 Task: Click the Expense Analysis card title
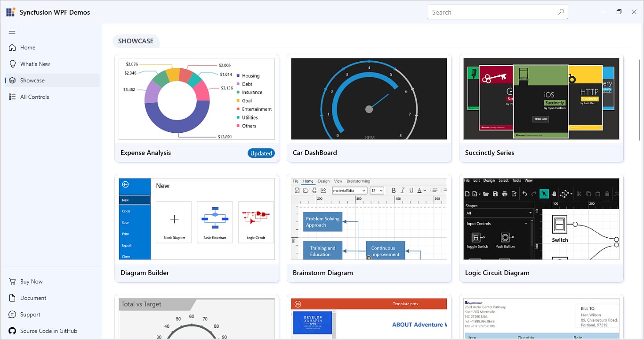pos(146,153)
